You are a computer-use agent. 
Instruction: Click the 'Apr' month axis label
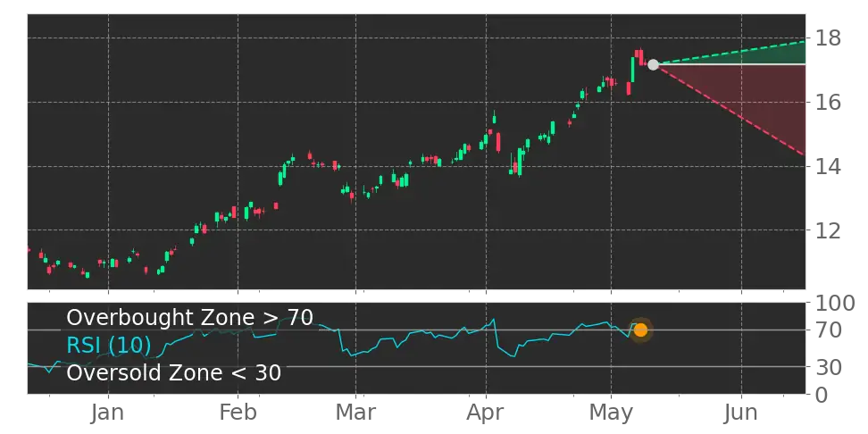486,413
